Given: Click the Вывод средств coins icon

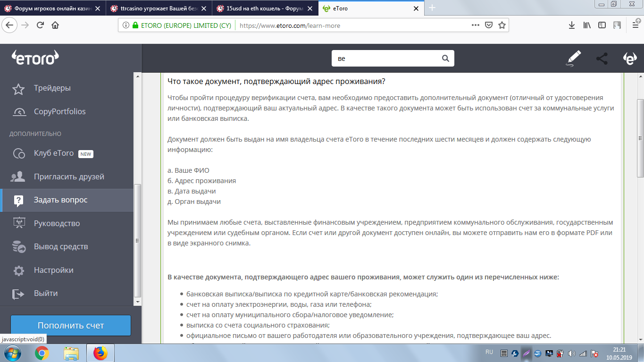Looking at the screenshot, I should pos(19,247).
